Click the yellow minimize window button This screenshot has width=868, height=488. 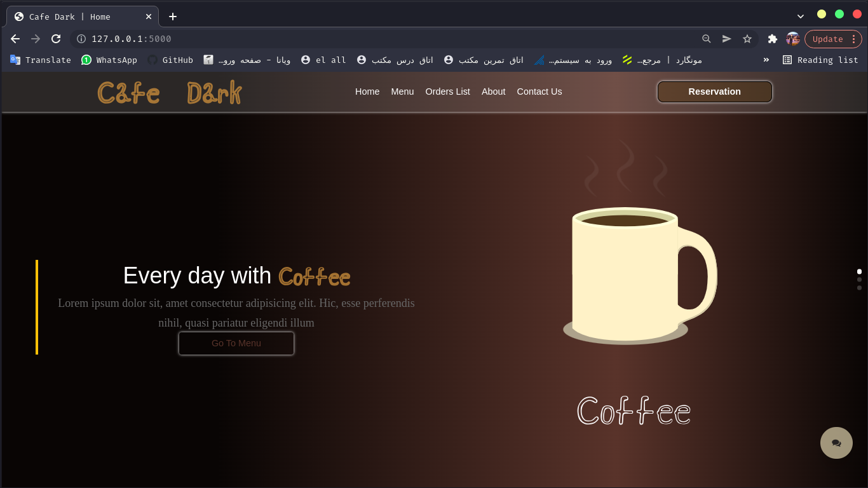click(822, 14)
